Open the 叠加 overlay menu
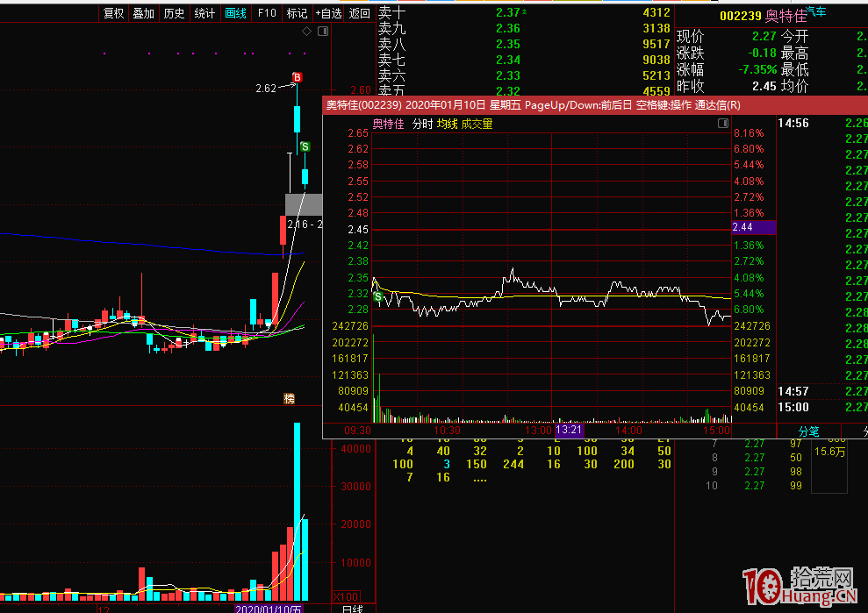 coord(144,13)
